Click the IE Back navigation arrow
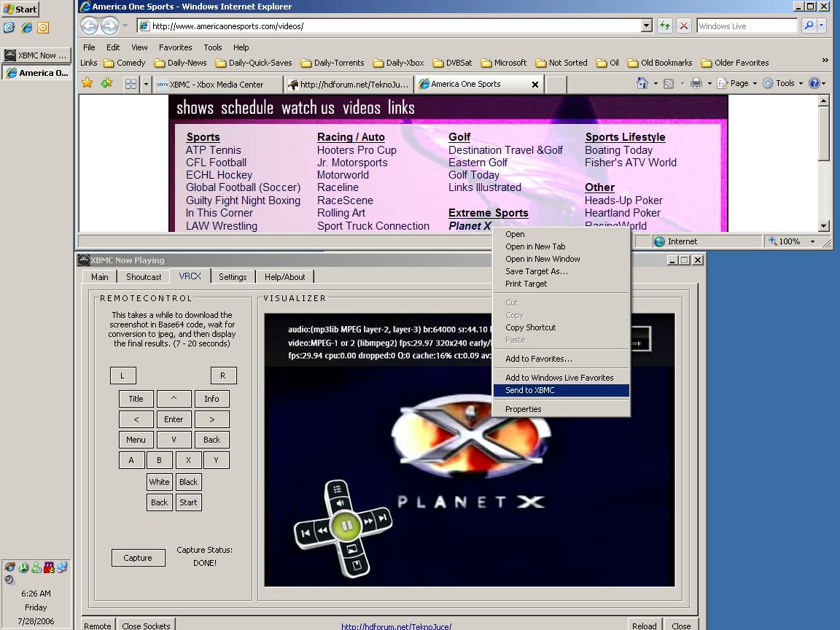 pyautogui.click(x=89, y=26)
